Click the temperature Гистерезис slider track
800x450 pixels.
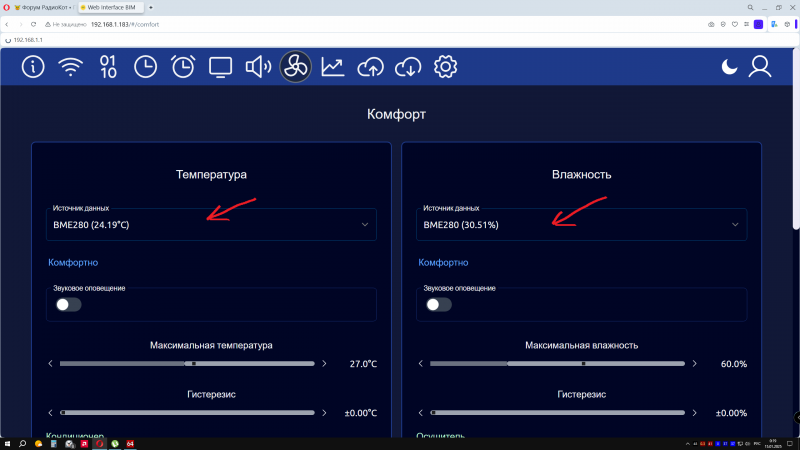tap(187, 413)
